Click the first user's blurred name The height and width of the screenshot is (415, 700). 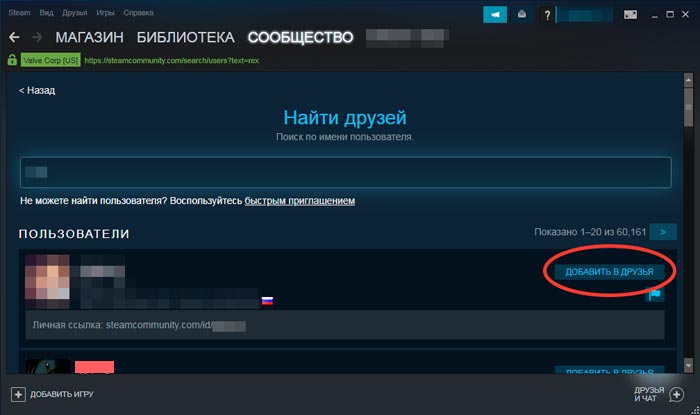point(102,271)
